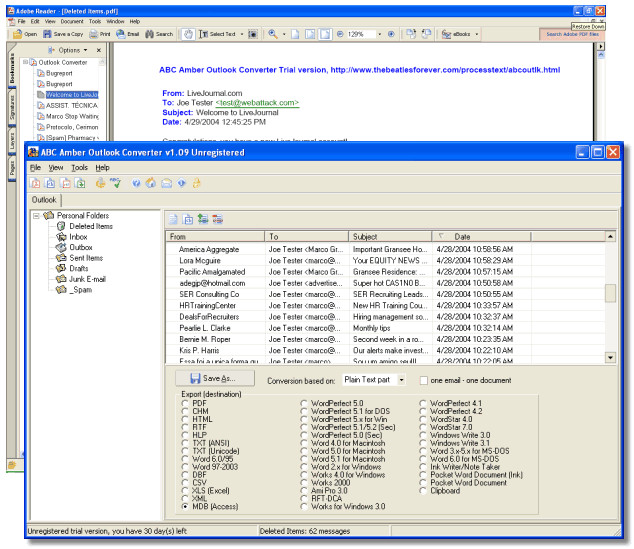Select the PDF export radio button
The image size is (634, 549).
pos(185,403)
